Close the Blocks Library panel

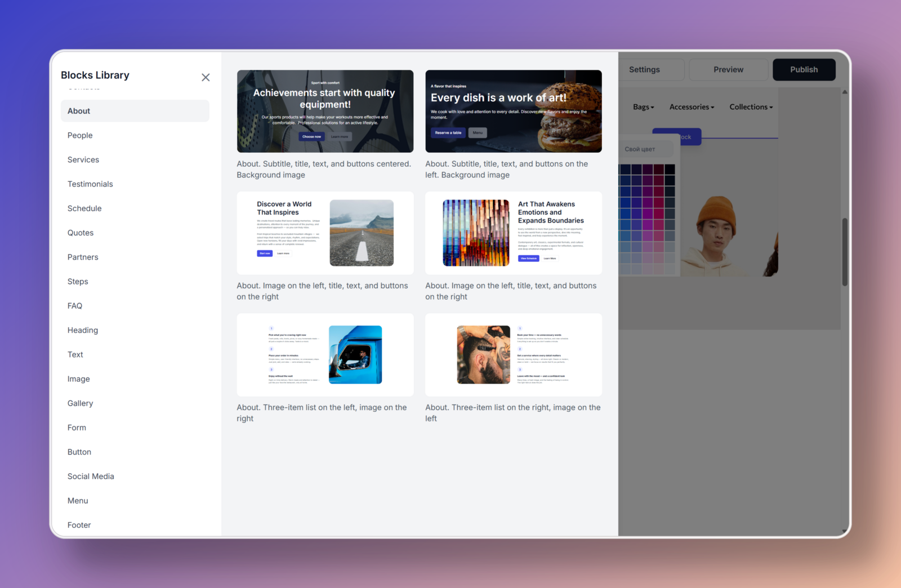pos(206,77)
